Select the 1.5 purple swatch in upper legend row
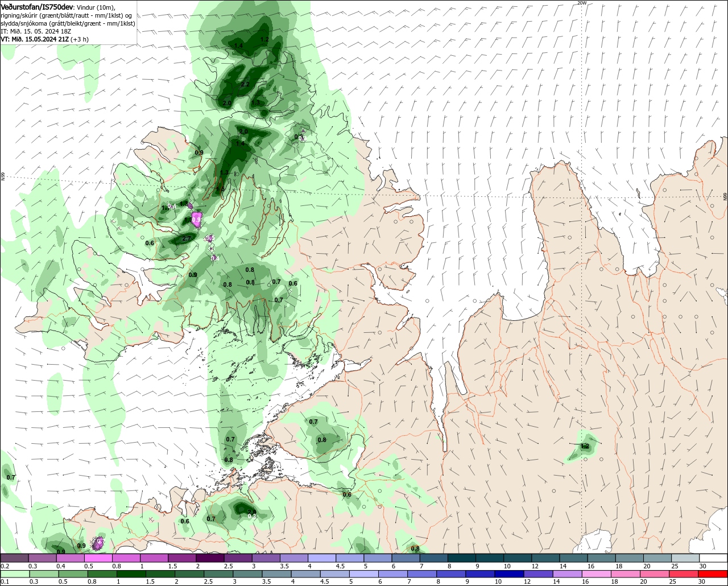Viewport: 728px width, 586px height. [x=181, y=558]
